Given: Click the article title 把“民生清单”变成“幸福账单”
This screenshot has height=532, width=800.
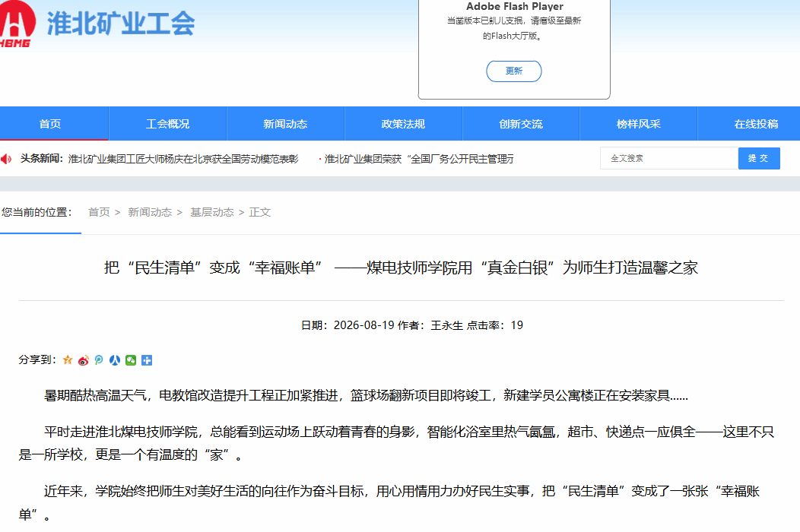Looking at the screenshot, I should click(401, 268).
